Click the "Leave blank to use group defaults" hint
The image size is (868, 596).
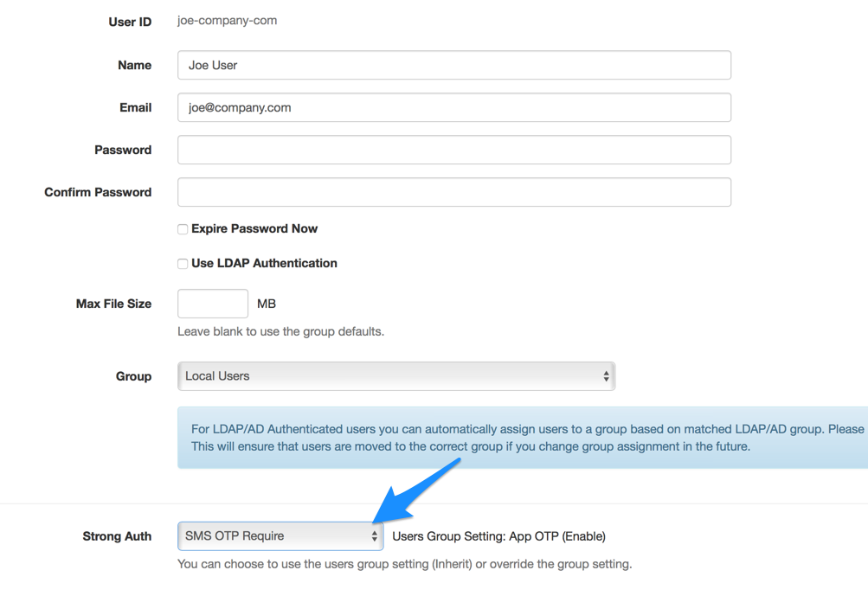tap(280, 331)
